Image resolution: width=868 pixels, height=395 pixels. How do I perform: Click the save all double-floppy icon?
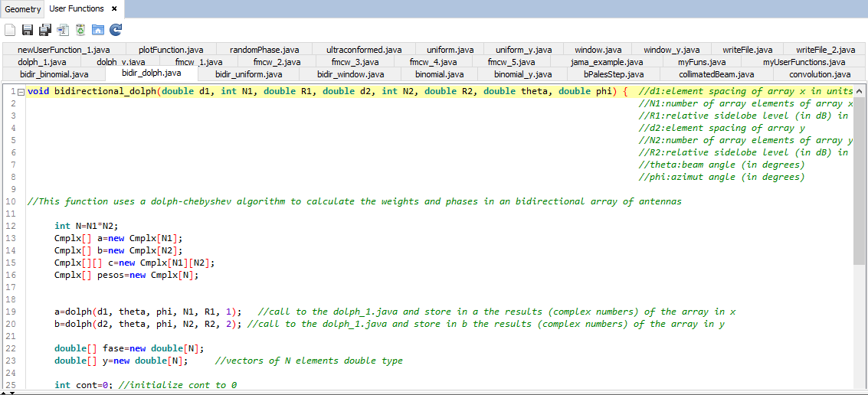click(45, 30)
